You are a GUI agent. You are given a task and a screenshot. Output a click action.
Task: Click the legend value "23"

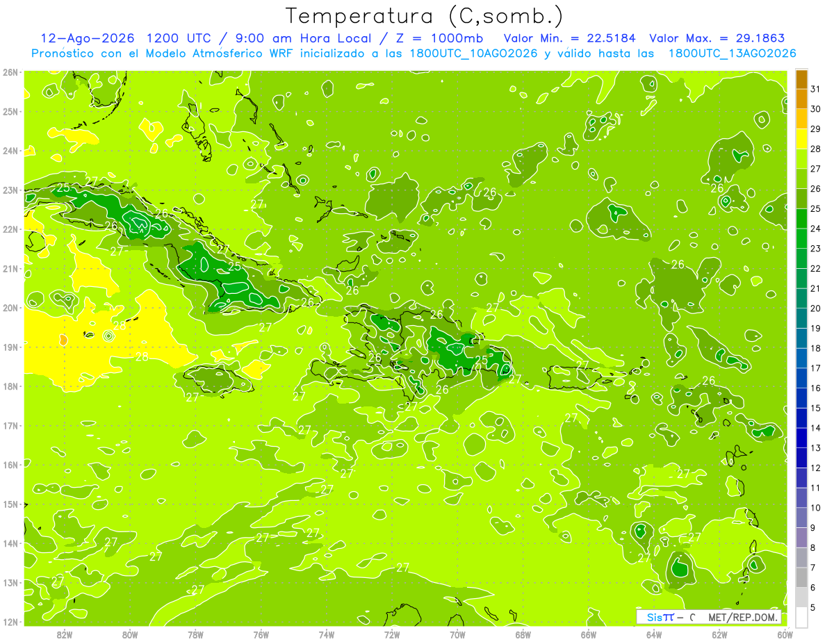coord(816,249)
